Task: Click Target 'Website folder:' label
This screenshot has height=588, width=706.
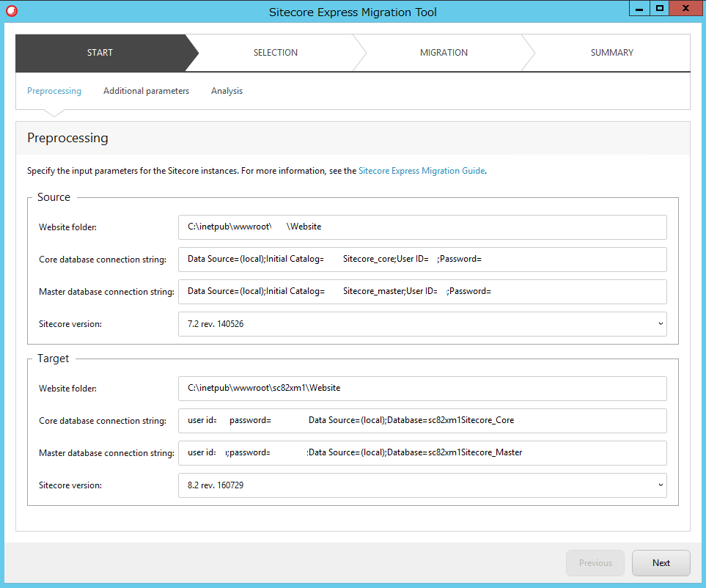Action: pyautogui.click(x=67, y=388)
